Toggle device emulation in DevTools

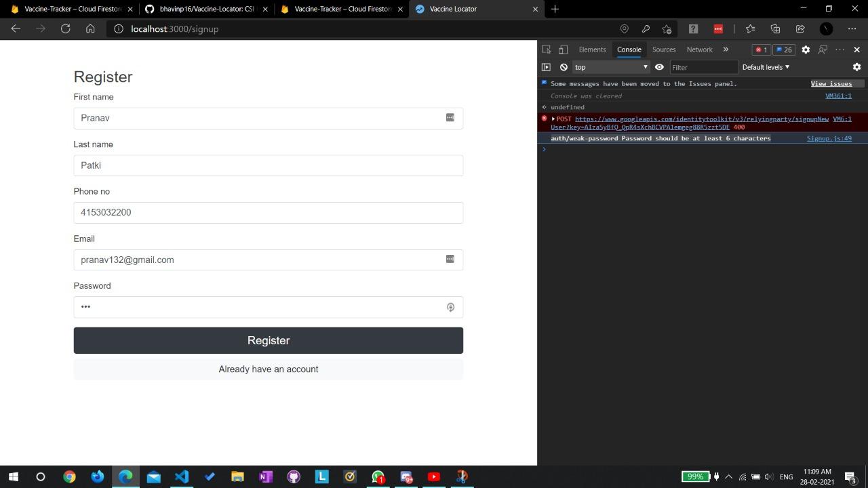pos(563,49)
